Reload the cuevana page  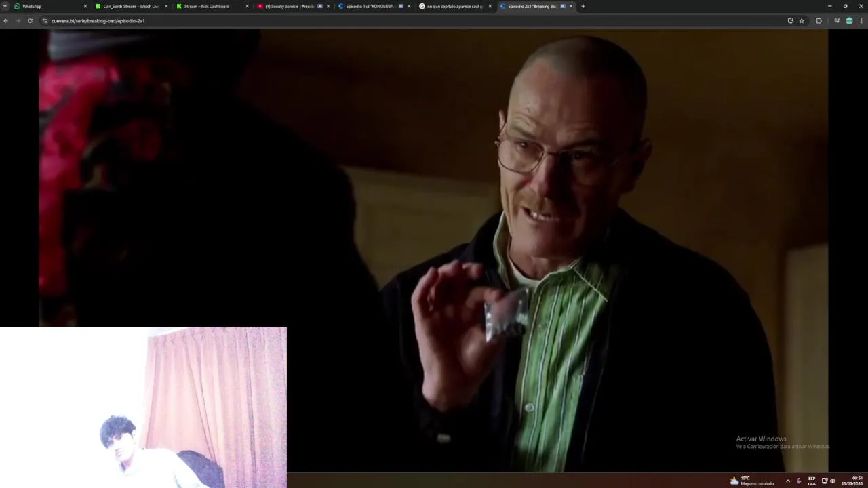[x=30, y=20]
